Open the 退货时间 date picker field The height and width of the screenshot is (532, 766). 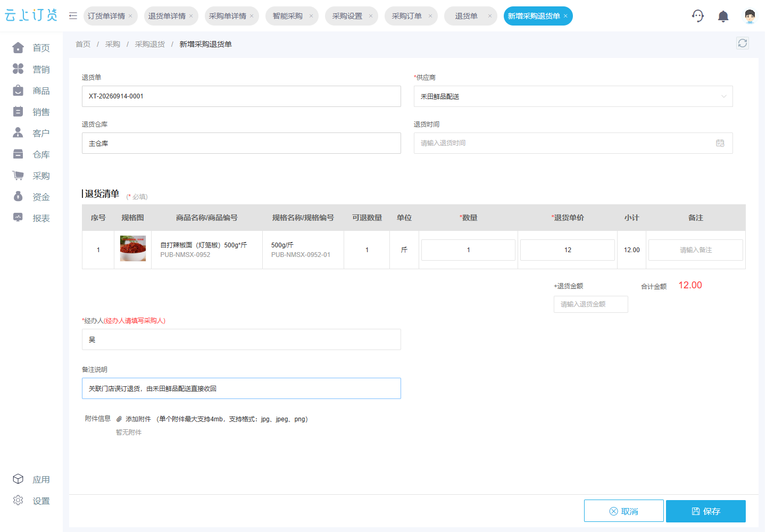tap(573, 143)
